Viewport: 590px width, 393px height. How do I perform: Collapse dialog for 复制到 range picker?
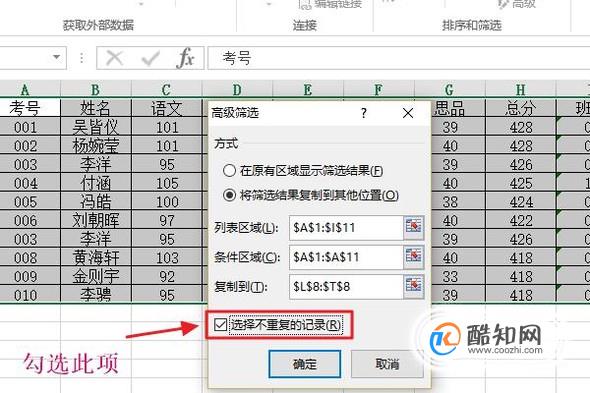(x=414, y=286)
